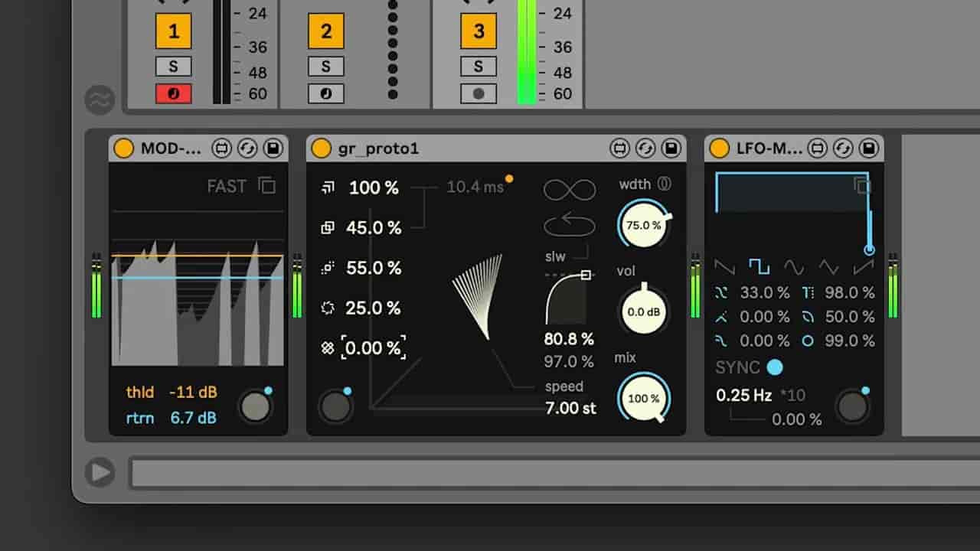This screenshot has height=551, width=980.
Task: Click the round wave icon left of track 1
Action: 100,100
